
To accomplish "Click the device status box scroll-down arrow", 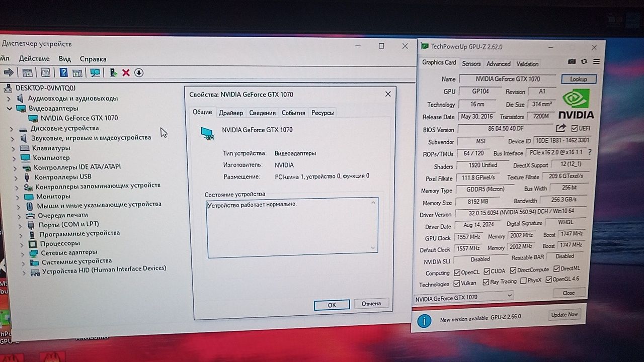I will tap(373, 247).
